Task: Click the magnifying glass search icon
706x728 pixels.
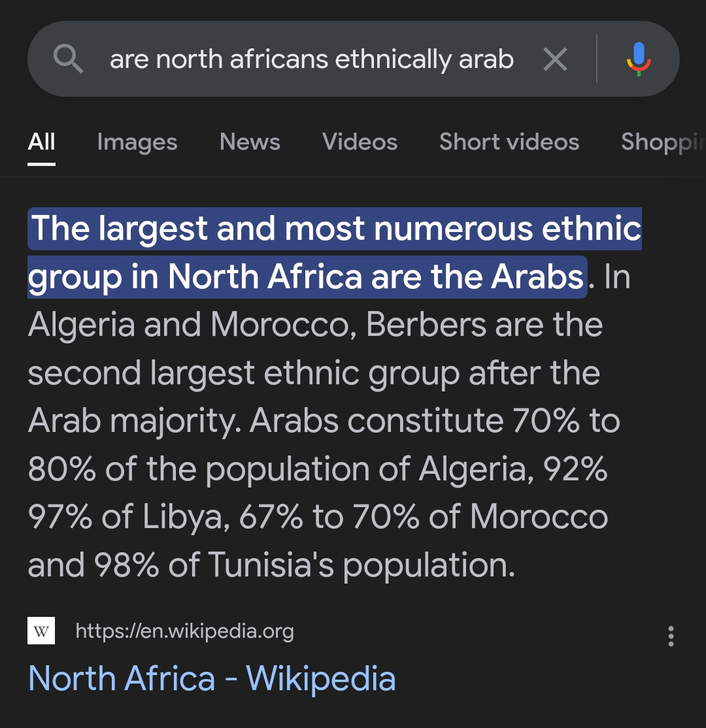Action: coord(68,60)
